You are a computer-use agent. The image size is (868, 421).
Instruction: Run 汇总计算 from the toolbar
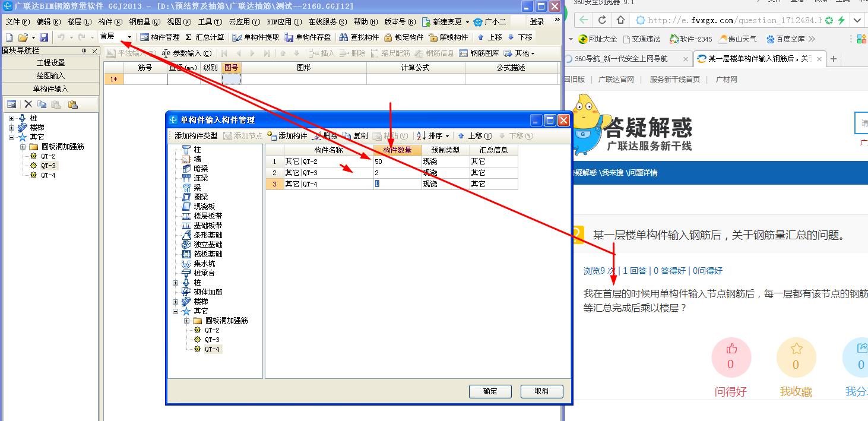205,37
